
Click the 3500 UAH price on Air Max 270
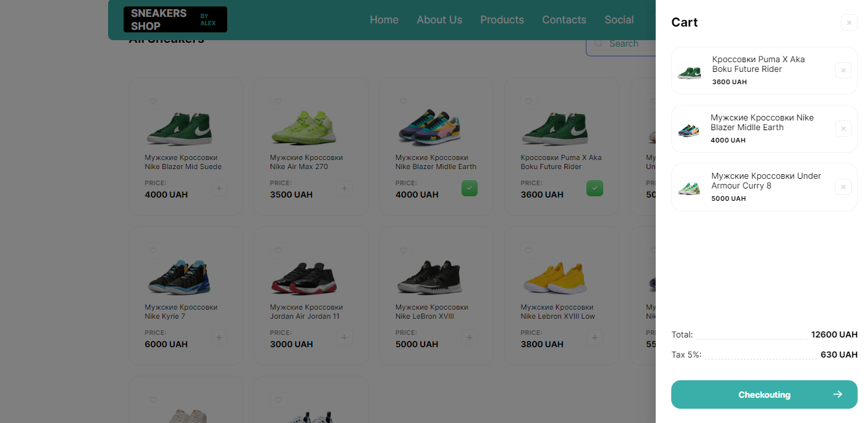pyautogui.click(x=291, y=194)
